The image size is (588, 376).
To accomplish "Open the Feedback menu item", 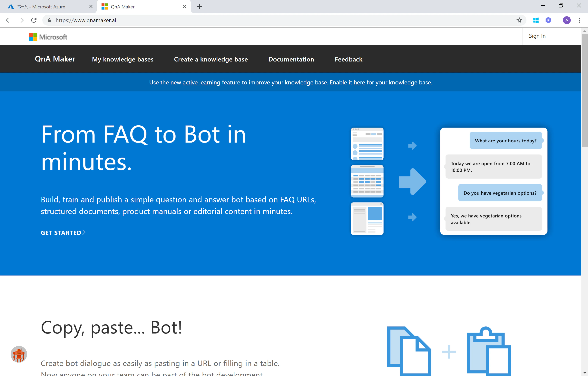I will click(x=348, y=59).
